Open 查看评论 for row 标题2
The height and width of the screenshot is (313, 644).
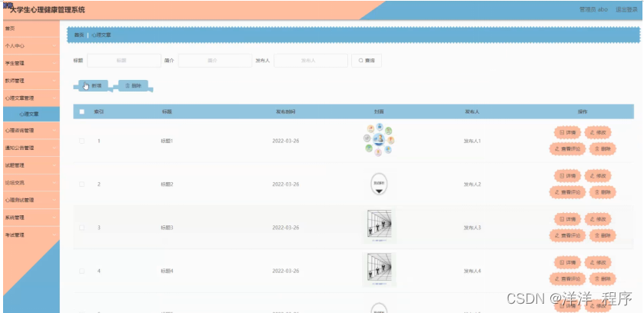point(567,191)
